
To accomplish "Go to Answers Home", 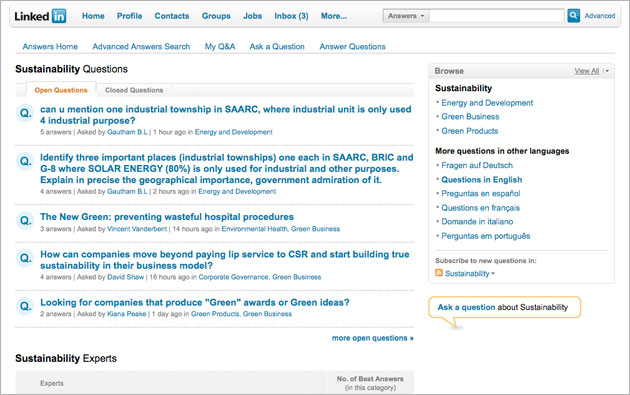I will [50, 47].
